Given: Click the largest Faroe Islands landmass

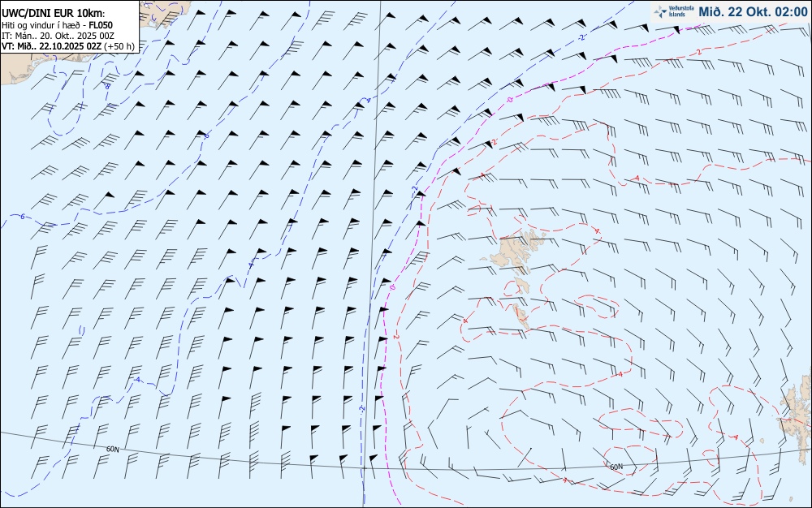Looking at the screenshot, I should [514, 252].
